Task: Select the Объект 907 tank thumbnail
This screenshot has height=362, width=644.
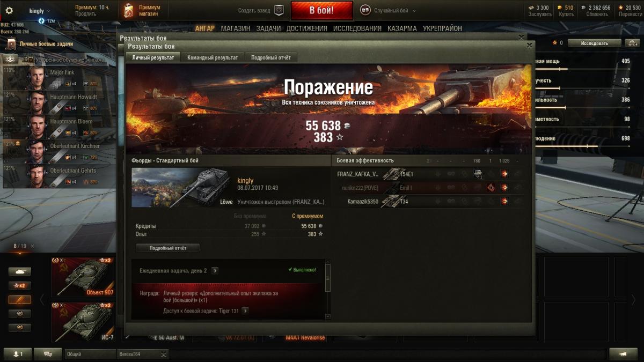Action: [x=83, y=277]
